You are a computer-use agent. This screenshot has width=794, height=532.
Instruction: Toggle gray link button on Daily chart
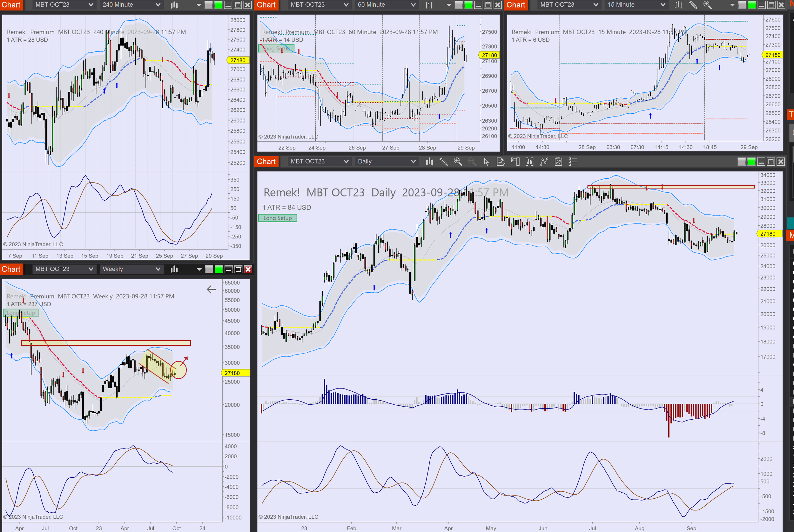(x=742, y=162)
